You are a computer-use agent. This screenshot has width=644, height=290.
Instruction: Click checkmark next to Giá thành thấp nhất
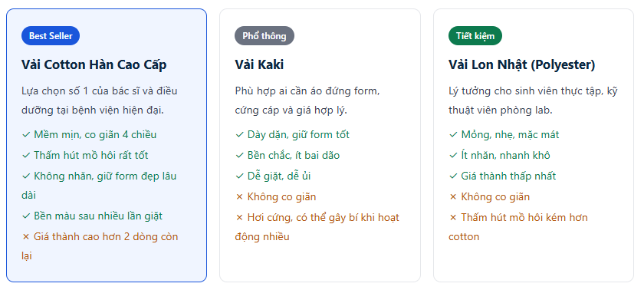[x=453, y=176]
